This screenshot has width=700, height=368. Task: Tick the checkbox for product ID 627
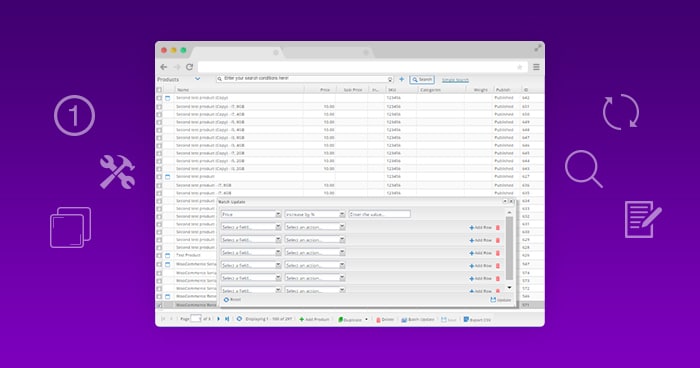[x=159, y=177]
